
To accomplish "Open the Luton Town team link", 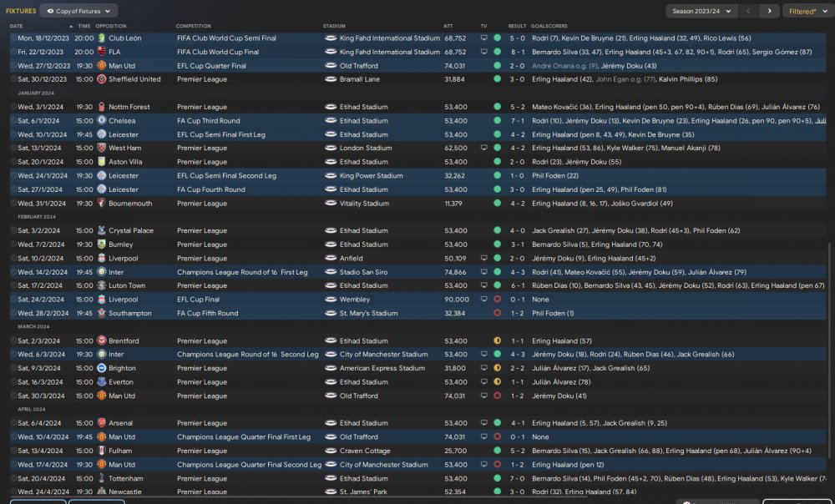I will (127, 285).
